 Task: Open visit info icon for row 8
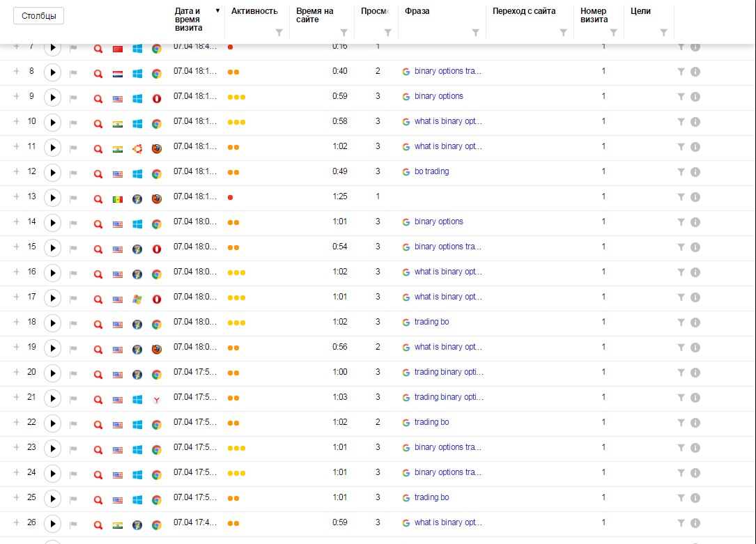point(695,72)
